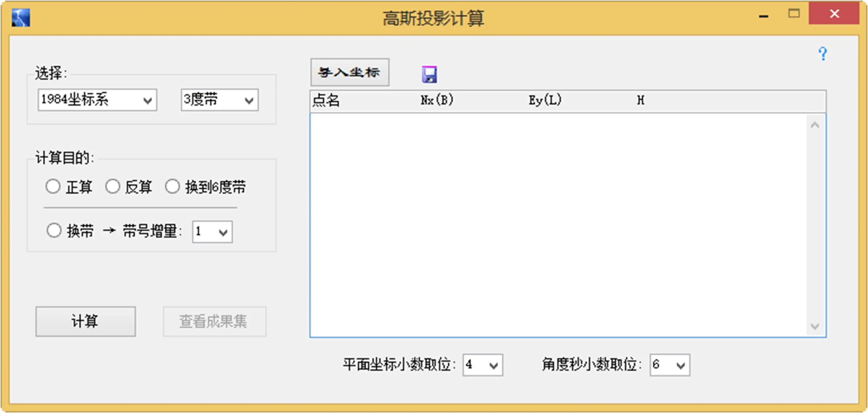Click the floppy disk save icon
The width and height of the screenshot is (868, 413).
pyautogui.click(x=429, y=74)
